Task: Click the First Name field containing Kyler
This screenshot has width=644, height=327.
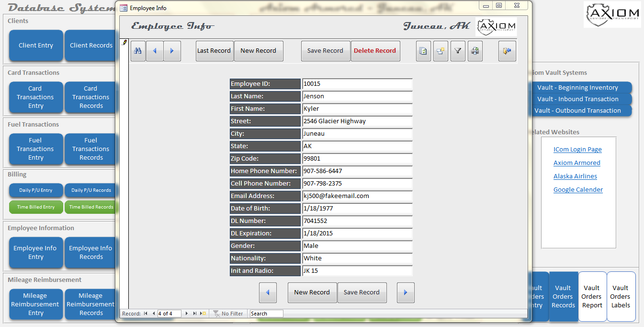Action: pyautogui.click(x=357, y=109)
